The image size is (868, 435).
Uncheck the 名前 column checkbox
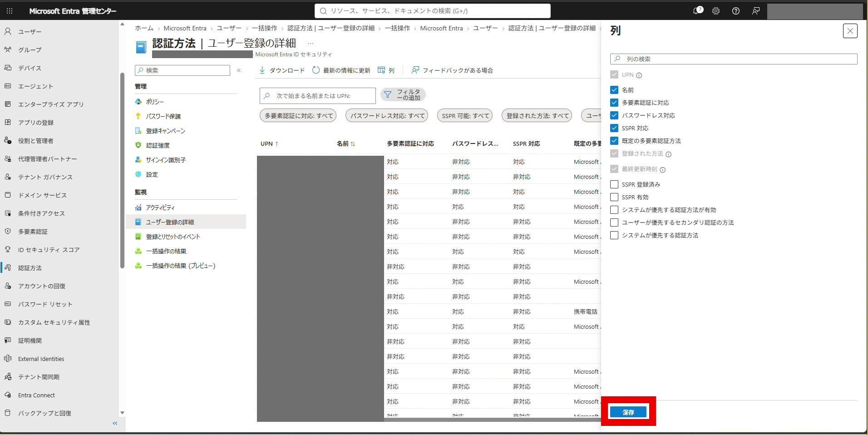pos(614,90)
